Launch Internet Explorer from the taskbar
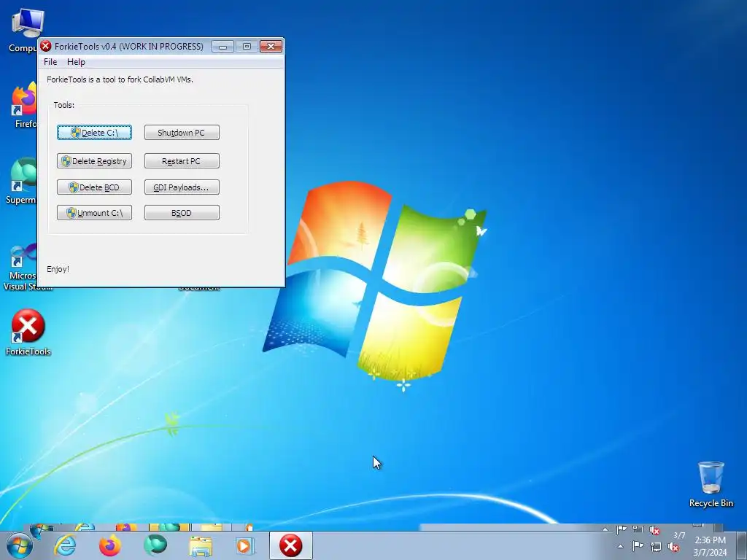The width and height of the screenshot is (747, 560). (x=65, y=545)
